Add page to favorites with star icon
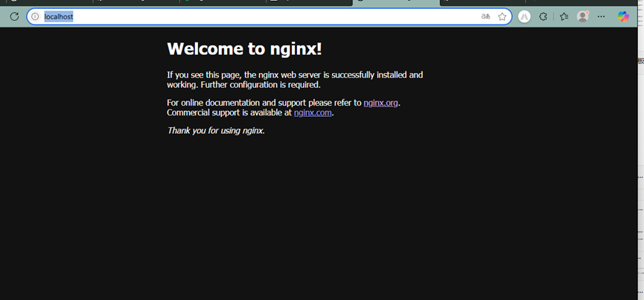Image resolution: width=644 pixels, height=300 pixels. click(502, 16)
